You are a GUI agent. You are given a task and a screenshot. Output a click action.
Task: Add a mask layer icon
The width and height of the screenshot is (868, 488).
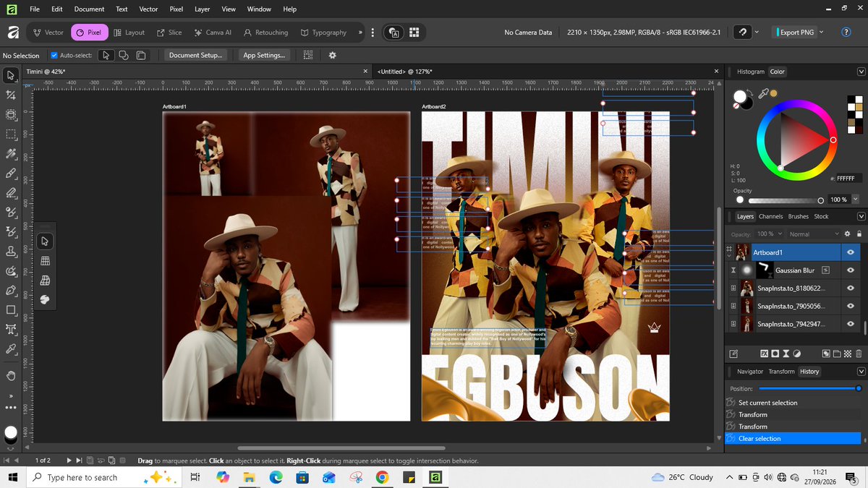tap(775, 354)
